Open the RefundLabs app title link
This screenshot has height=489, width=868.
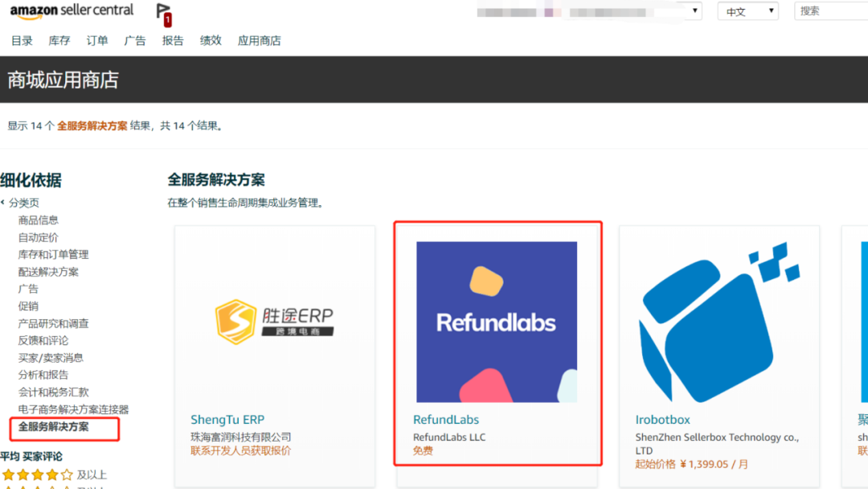[445, 420]
